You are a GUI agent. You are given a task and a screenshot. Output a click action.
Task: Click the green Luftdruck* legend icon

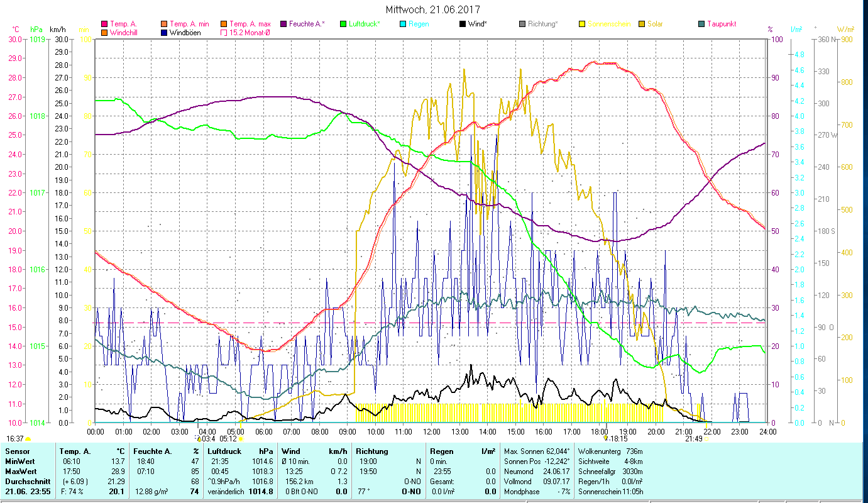tap(343, 24)
